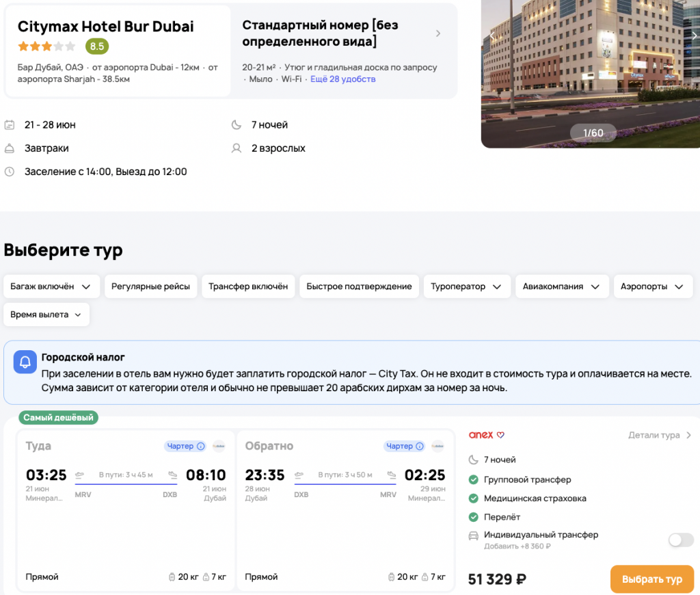
Task: Click the airline logo on the Туда flight
Action: pos(219,446)
